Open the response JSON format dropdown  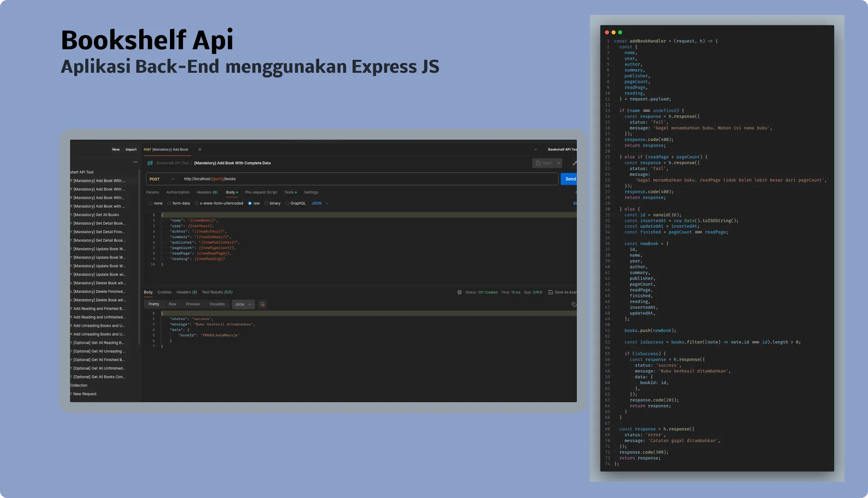pos(243,305)
